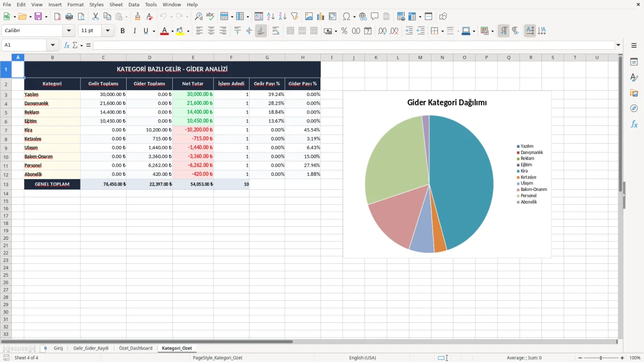Click the Copy icon
The width and height of the screenshot is (644, 362).
[x=107, y=17]
